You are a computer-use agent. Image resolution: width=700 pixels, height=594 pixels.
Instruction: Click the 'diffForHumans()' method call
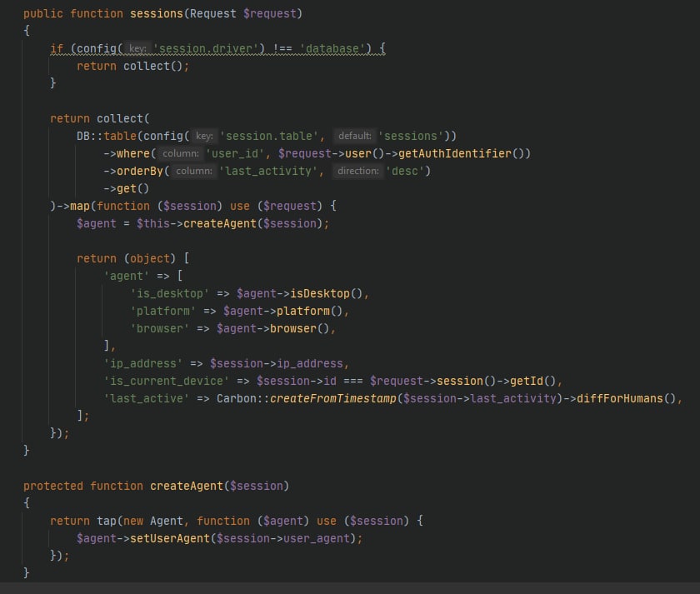click(x=627, y=398)
